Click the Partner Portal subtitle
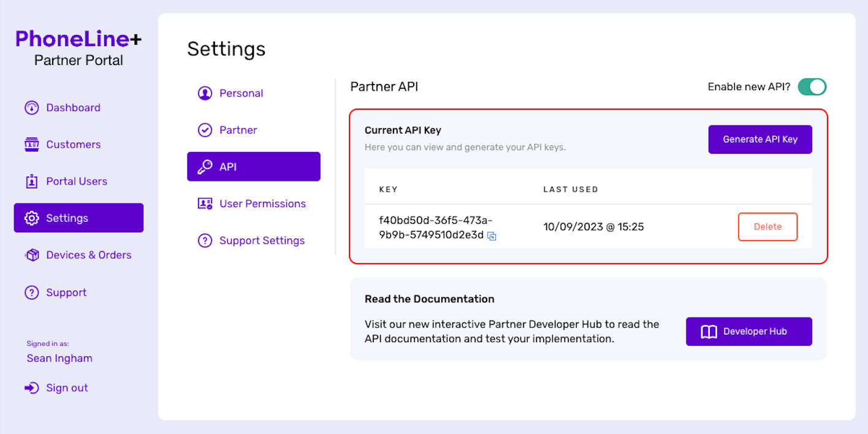This screenshot has height=434, width=868. coord(78,61)
